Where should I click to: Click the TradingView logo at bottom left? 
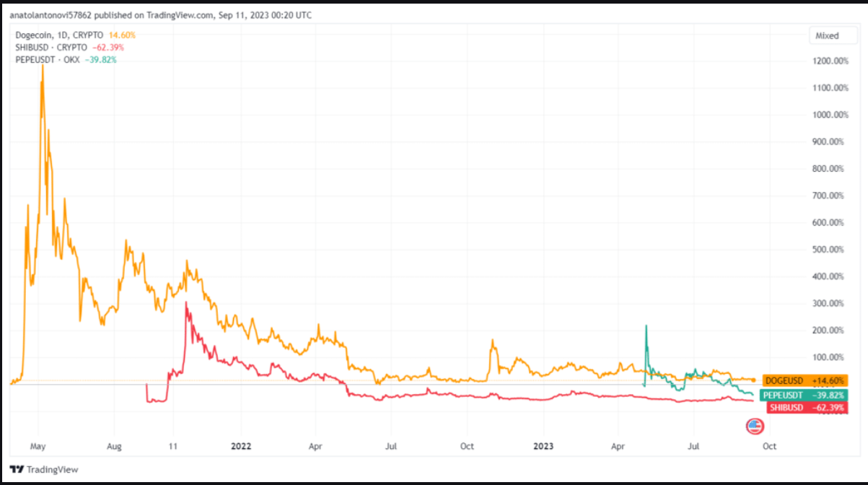[44, 470]
